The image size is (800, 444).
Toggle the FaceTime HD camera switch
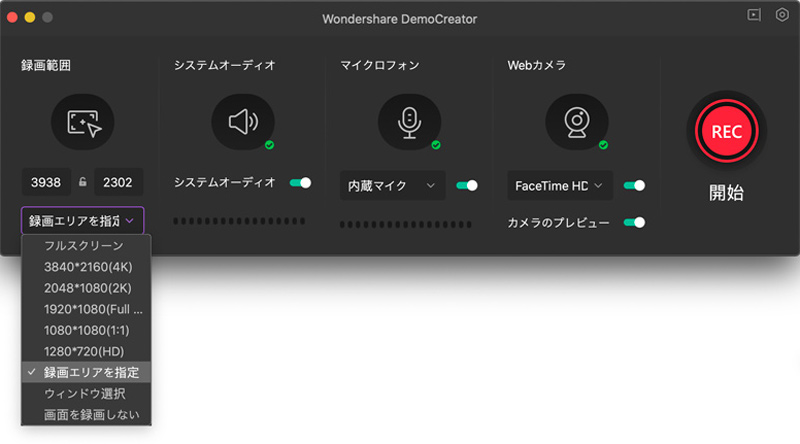click(x=634, y=185)
